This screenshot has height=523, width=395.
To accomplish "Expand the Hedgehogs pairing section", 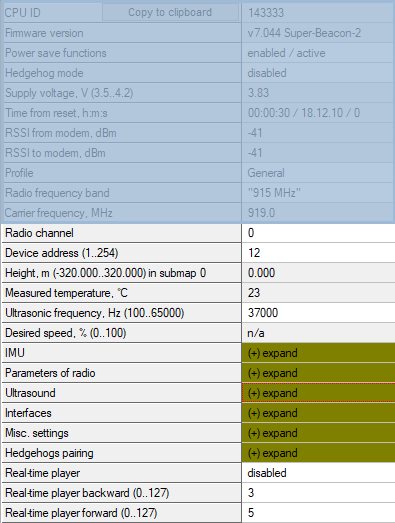I will click(x=318, y=453).
